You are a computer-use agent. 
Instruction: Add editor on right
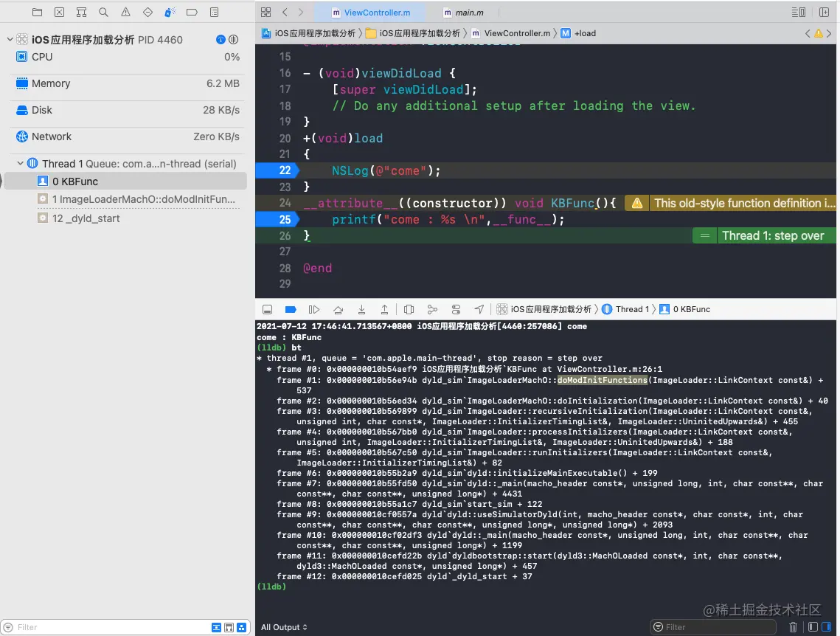(x=825, y=12)
